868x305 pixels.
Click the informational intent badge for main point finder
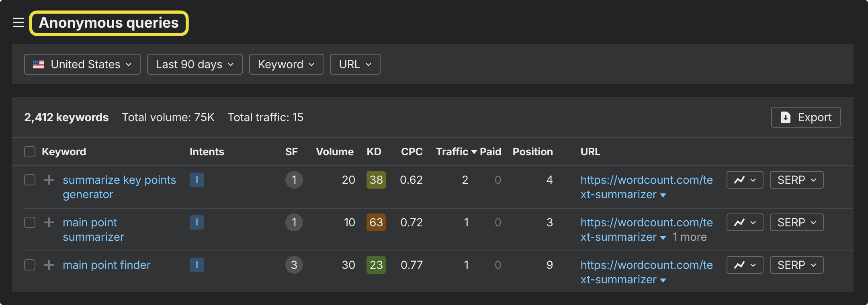(x=197, y=265)
